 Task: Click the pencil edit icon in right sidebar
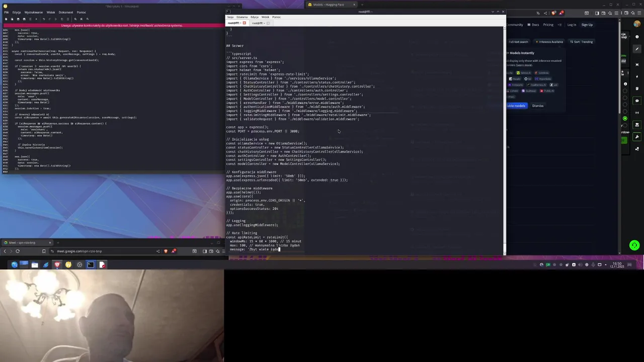click(x=637, y=49)
